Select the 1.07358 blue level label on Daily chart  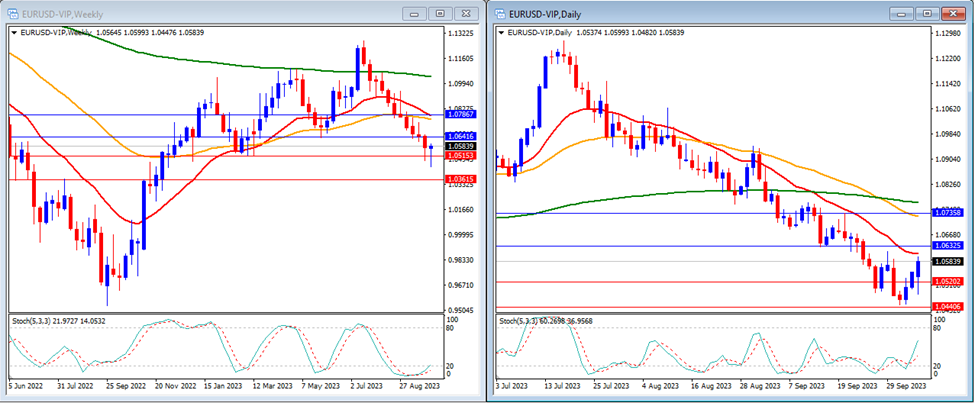point(947,213)
